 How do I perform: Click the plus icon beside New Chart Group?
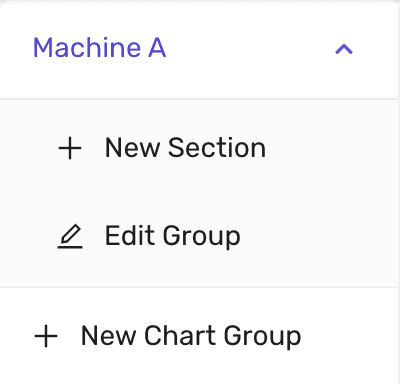(46, 336)
